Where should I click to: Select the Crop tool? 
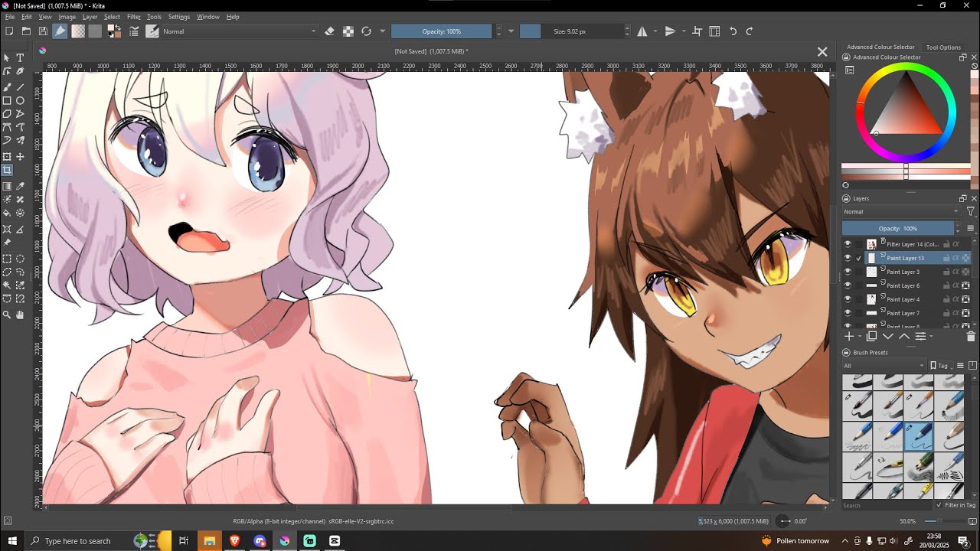[7, 170]
